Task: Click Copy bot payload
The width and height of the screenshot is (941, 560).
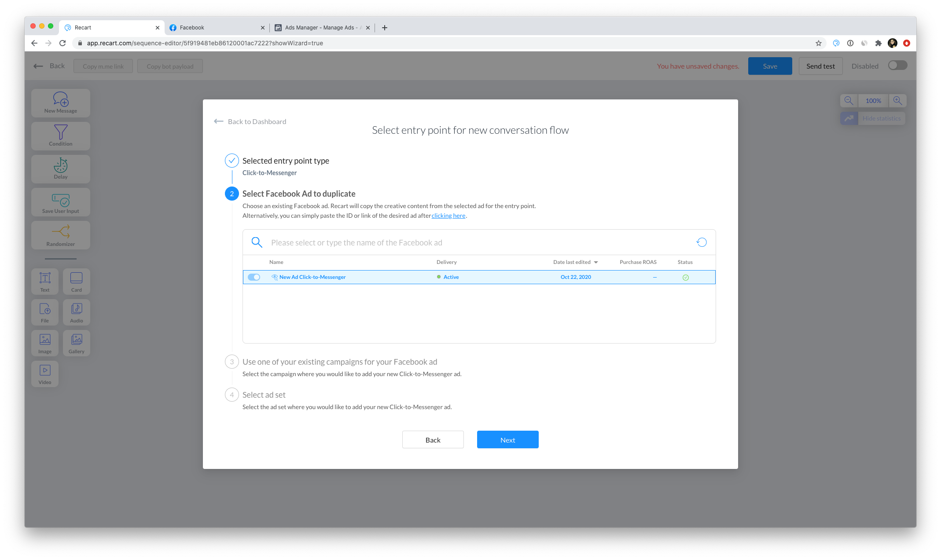Action: pyautogui.click(x=170, y=66)
